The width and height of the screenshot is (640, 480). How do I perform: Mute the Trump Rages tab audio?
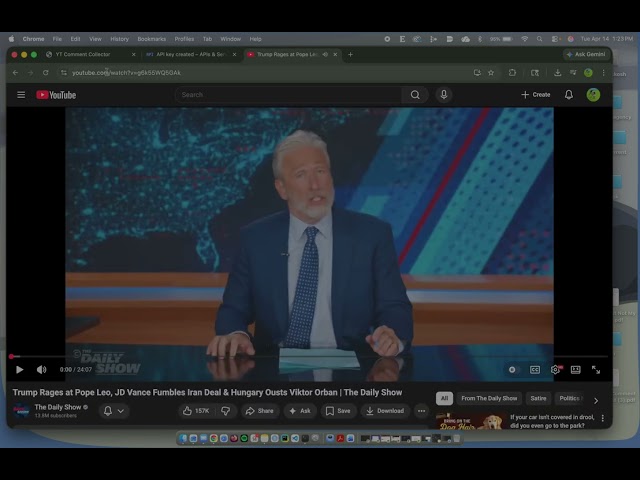[x=325, y=54]
